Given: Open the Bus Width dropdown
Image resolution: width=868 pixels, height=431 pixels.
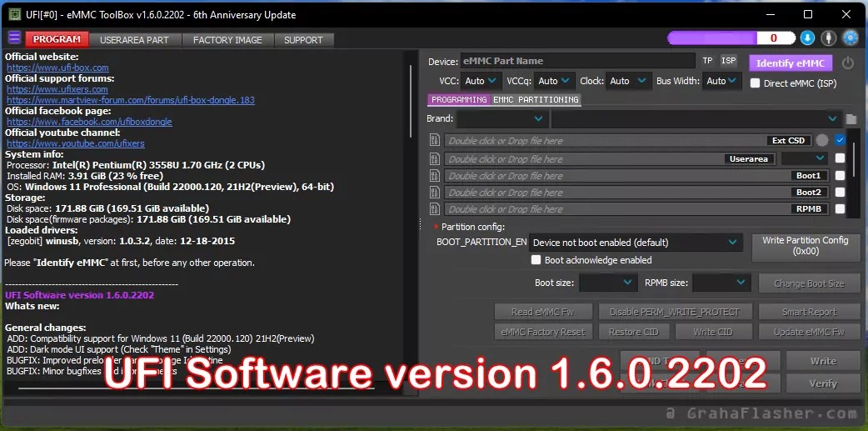Looking at the screenshot, I should pos(722,81).
